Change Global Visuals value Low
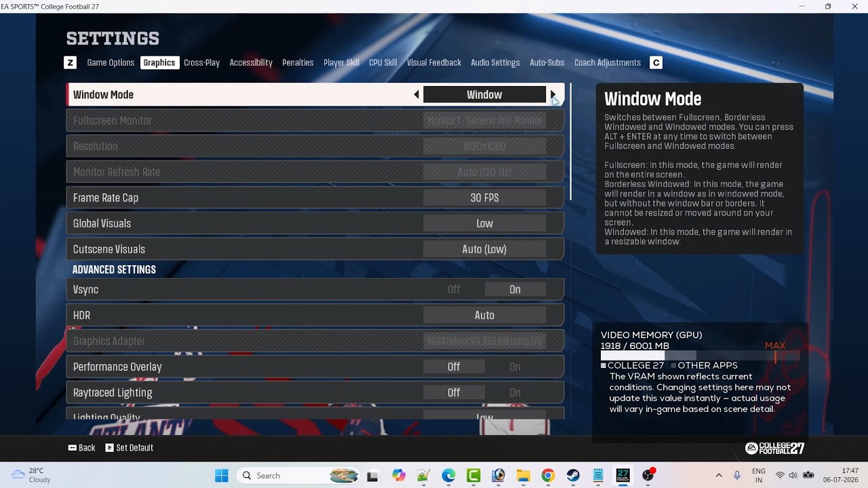Screen dimensions: 868x488 [x=484, y=224]
